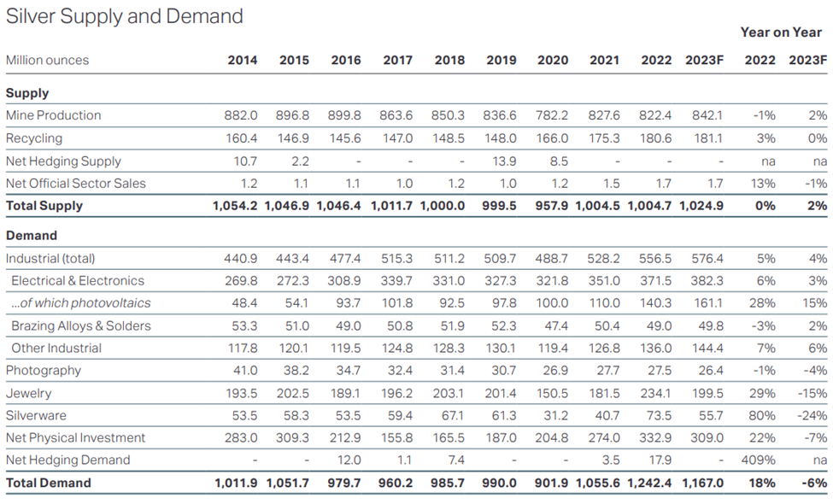Select the Million ounces unit label
Viewport: 833px width, 504px height.
point(47,60)
